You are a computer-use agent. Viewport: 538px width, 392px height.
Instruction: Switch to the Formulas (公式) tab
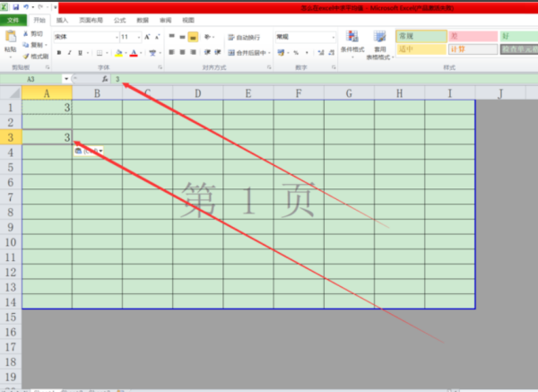tap(120, 21)
